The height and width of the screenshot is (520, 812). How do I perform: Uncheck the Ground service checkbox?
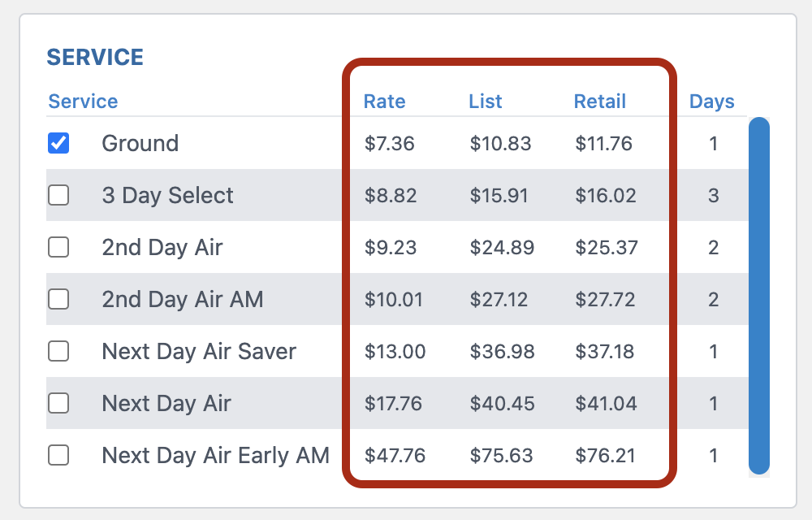58,144
